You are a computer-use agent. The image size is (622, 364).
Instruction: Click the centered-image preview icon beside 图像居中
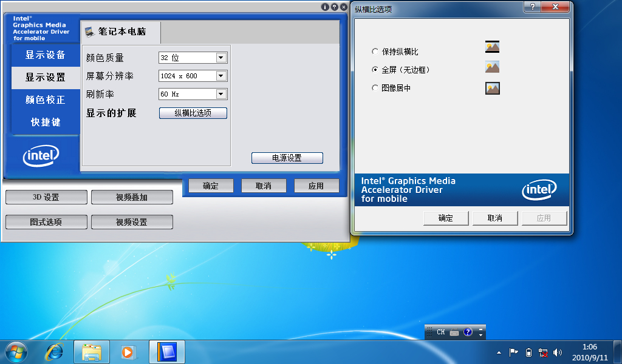pos(492,88)
